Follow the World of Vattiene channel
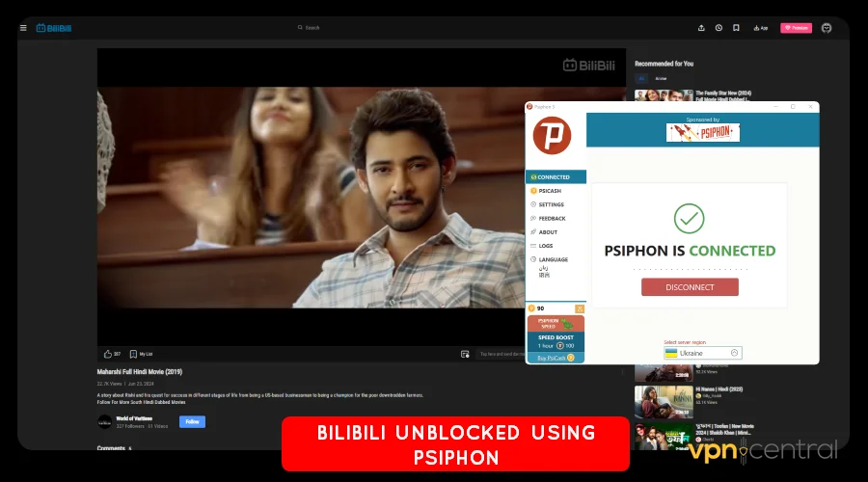This screenshot has width=868, height=482. (192, 421)
